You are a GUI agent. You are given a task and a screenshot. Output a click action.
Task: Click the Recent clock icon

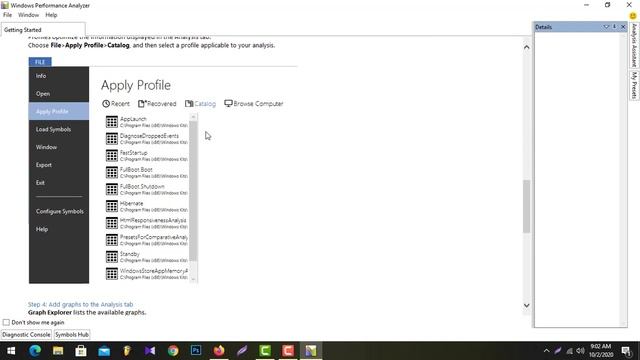106,104
